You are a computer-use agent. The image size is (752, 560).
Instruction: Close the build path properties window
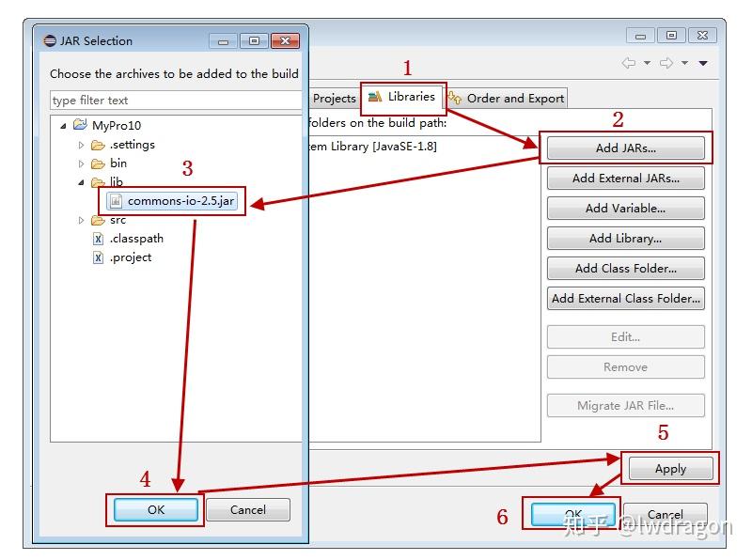click(x=702, y=36)
